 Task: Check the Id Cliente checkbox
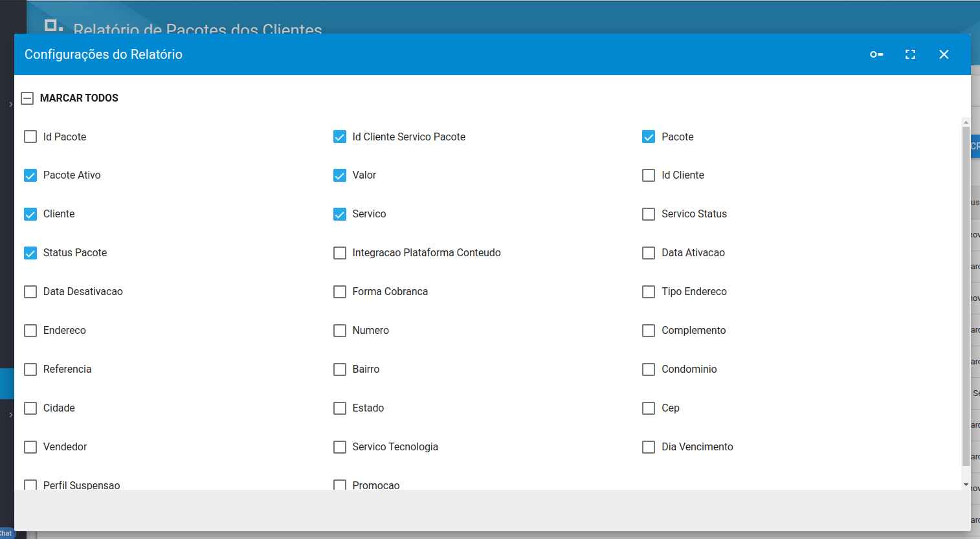coord(649,175)
